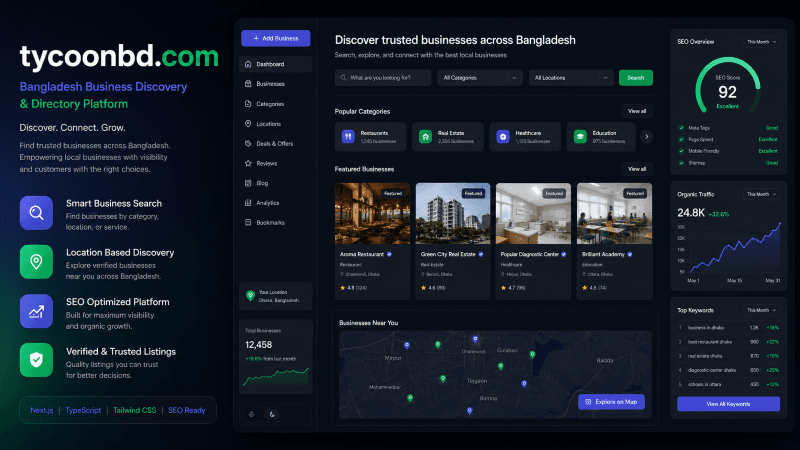Click the 'Next.js' text
The image size is (800, 450).
(42, 410)
